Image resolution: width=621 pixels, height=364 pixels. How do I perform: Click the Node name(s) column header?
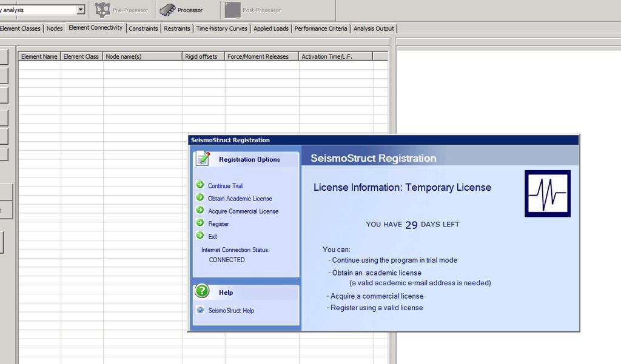pos(143,56)
